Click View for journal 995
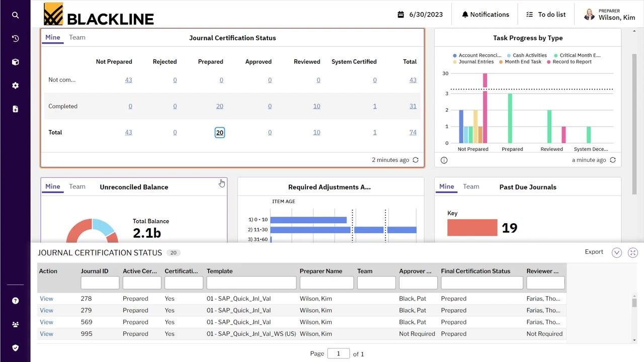Screen dimensions: 644x362 (46, 334)
